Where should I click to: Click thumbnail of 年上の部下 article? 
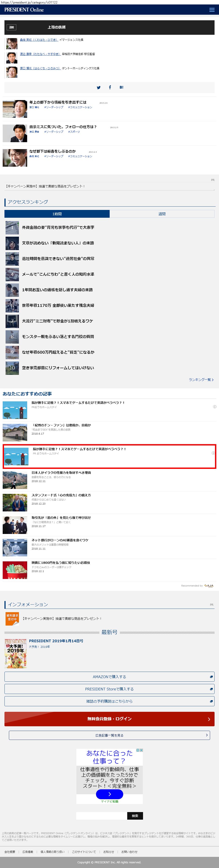pos(15,109)
